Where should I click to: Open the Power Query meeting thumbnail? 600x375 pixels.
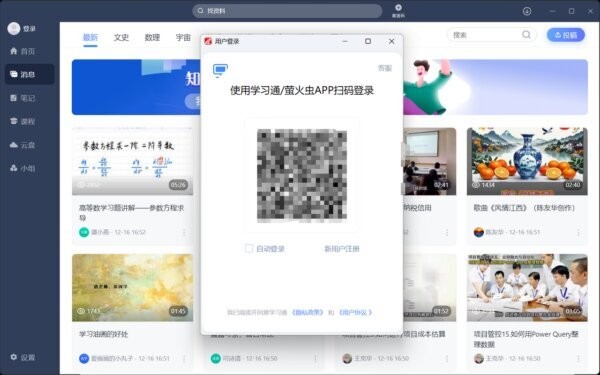(x=527, y=288)
